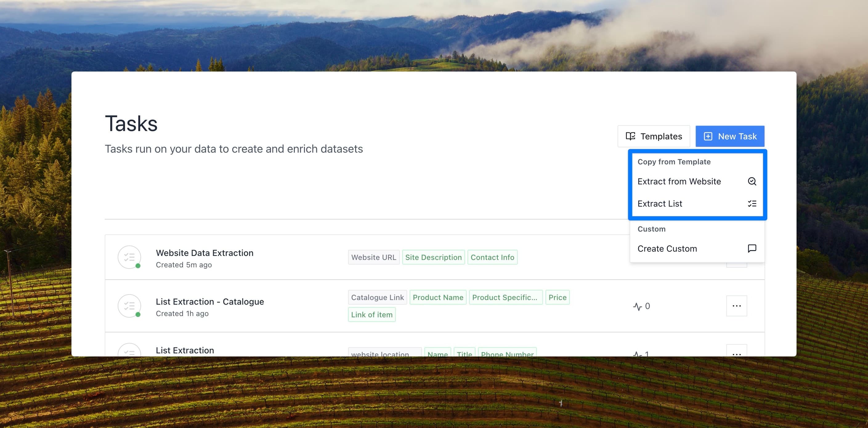Open the Website Data Extraction task
The height and width of the screenshot is (428, 868).
click(205, 253)
